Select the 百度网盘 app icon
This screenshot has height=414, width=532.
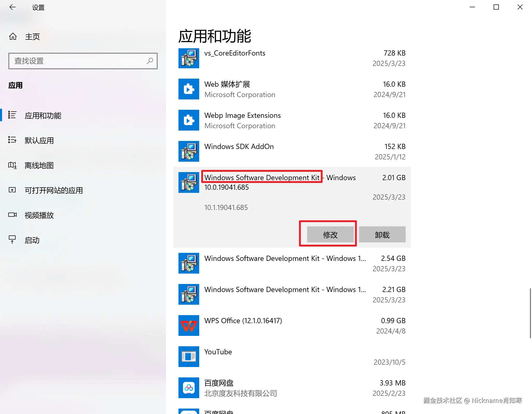coord(189,388)
